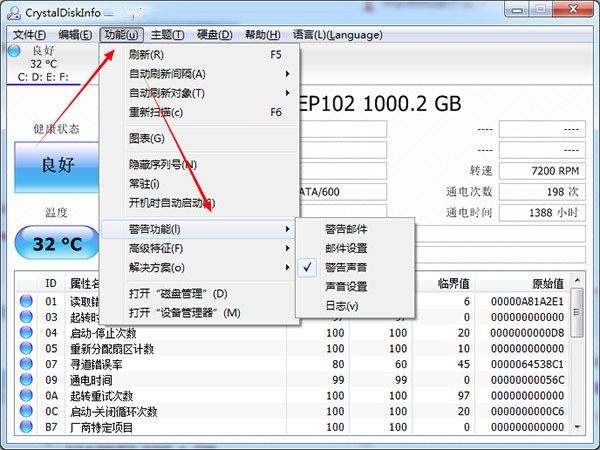
Task: Open the 编辑(E) menu
Action: [x=75, y=35]
